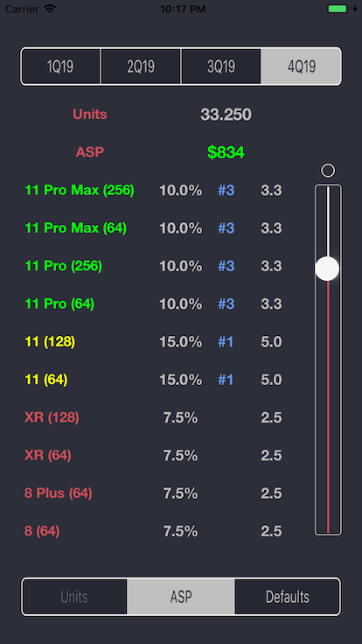The image size is (362, 644).
Task: Select the 4Q19 quarter tab
Action: point(301,66)
